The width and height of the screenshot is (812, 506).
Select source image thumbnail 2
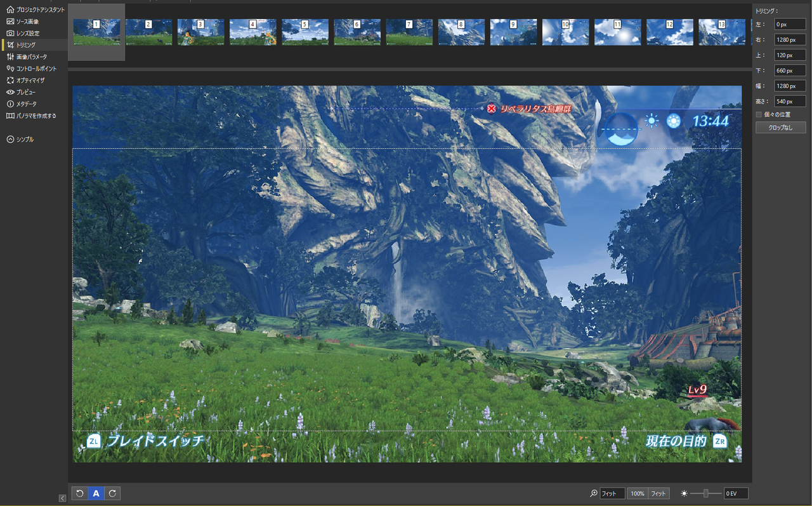click(148, 32)
